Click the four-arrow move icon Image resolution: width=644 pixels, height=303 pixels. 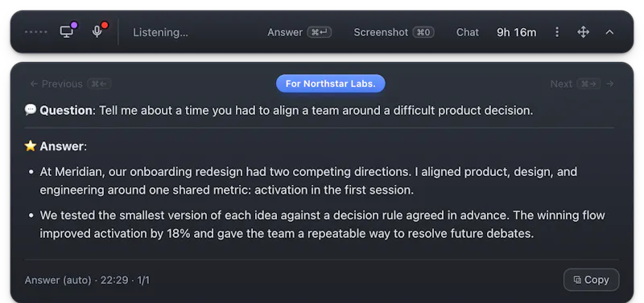click(583, 32)
